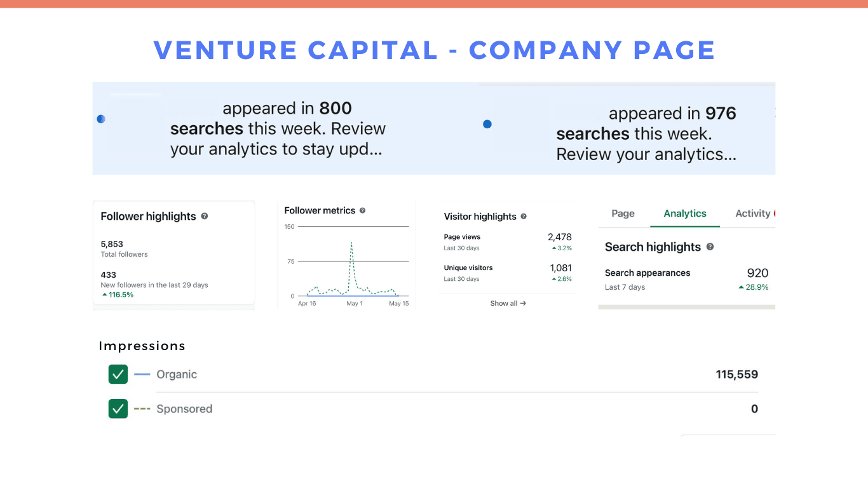Viewport: 868px width, 488px height.
Task: Open the 976 searches notification text
Action: click(x=646, y=133)
